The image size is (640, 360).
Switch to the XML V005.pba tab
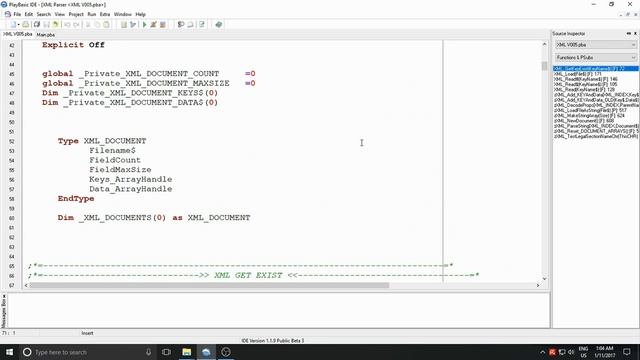pyautogui.click(x=18, y=34)
